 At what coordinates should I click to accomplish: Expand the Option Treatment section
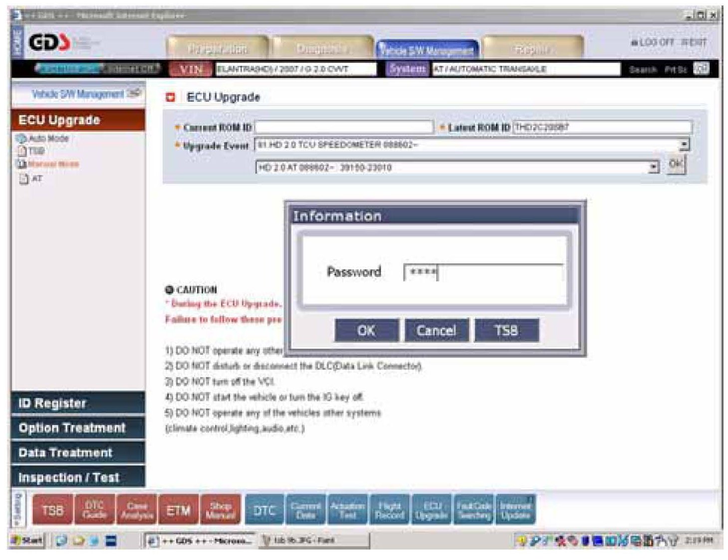click(78, 428)
